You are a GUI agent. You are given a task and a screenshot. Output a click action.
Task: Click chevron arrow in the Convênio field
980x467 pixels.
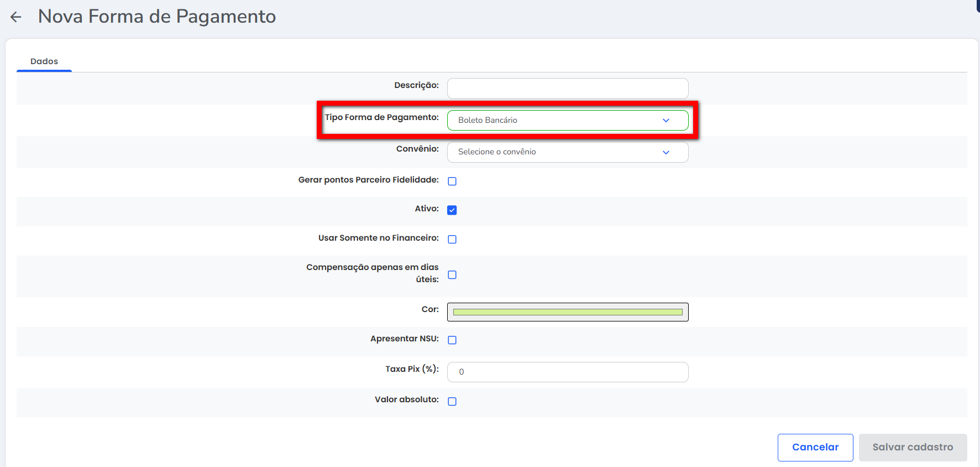click(x=665, y=152)
